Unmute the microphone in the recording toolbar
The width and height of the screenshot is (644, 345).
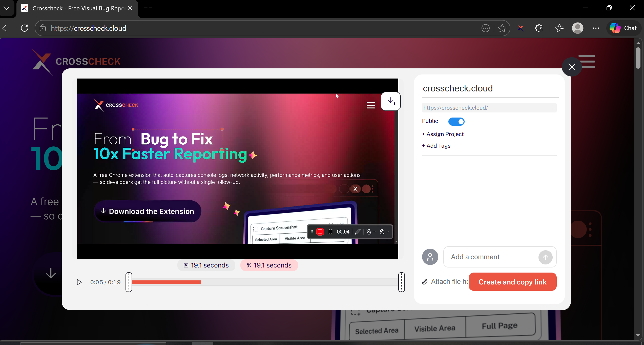point(369,232)
